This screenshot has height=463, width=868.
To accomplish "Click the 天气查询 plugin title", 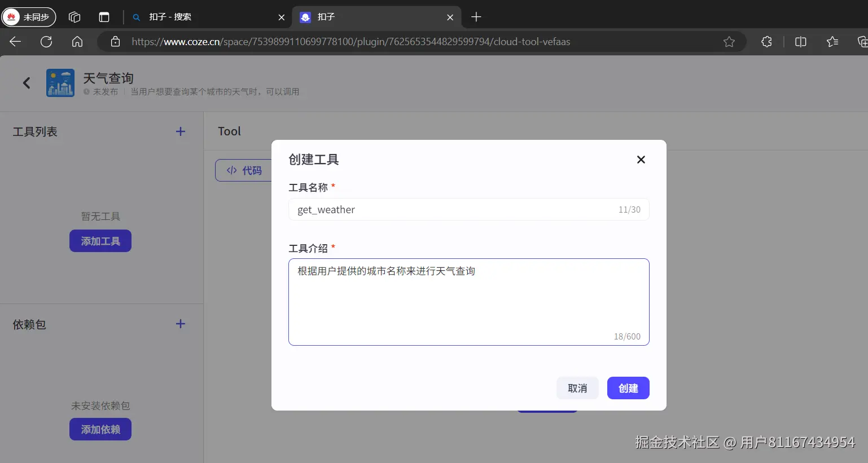I will (108, 78).
